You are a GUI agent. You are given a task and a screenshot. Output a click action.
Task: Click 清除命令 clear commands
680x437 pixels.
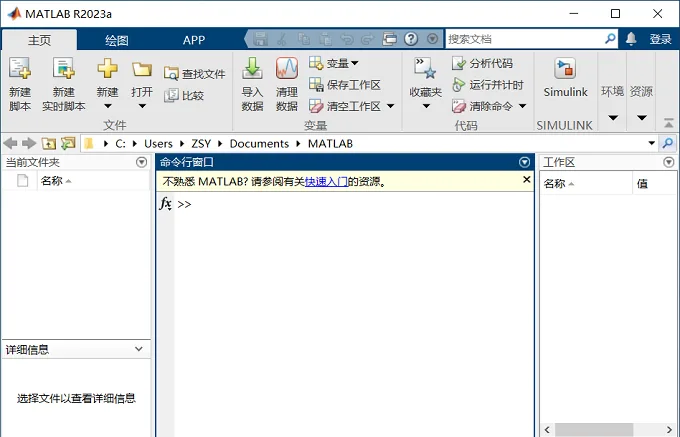click(482, 106)
